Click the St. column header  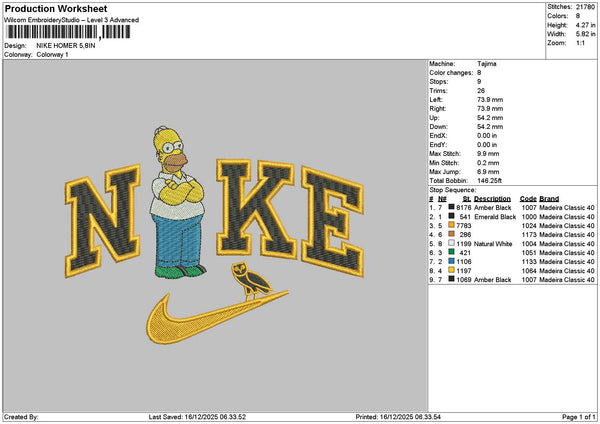point(466,199)
